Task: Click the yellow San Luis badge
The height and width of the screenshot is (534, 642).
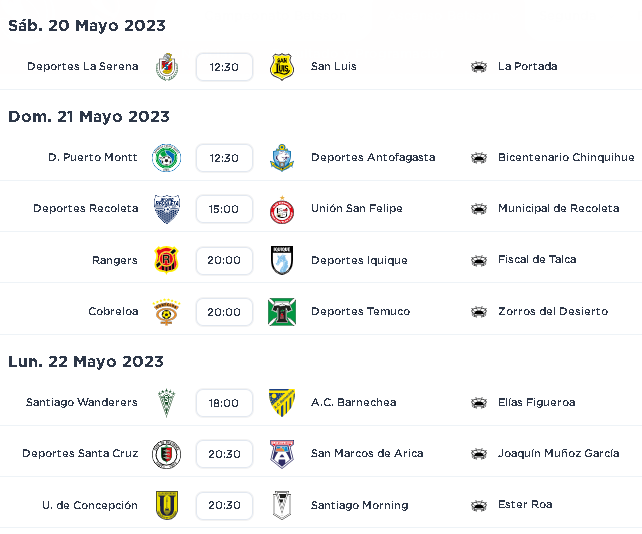Action: [282, 67]
